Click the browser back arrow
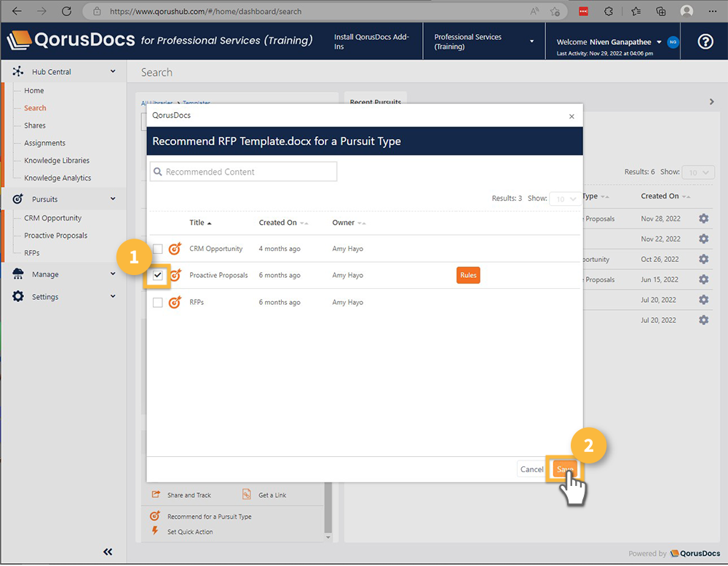 point(17,11)
